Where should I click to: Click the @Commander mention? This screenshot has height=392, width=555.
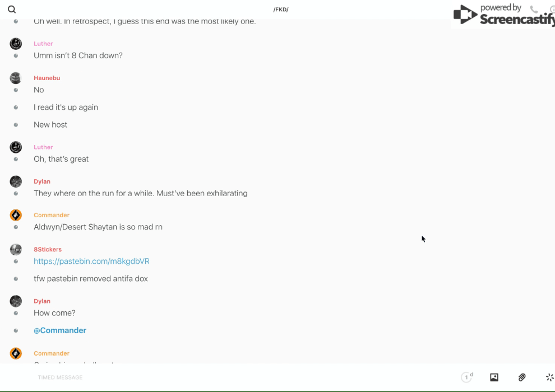[x=60, y=330]
